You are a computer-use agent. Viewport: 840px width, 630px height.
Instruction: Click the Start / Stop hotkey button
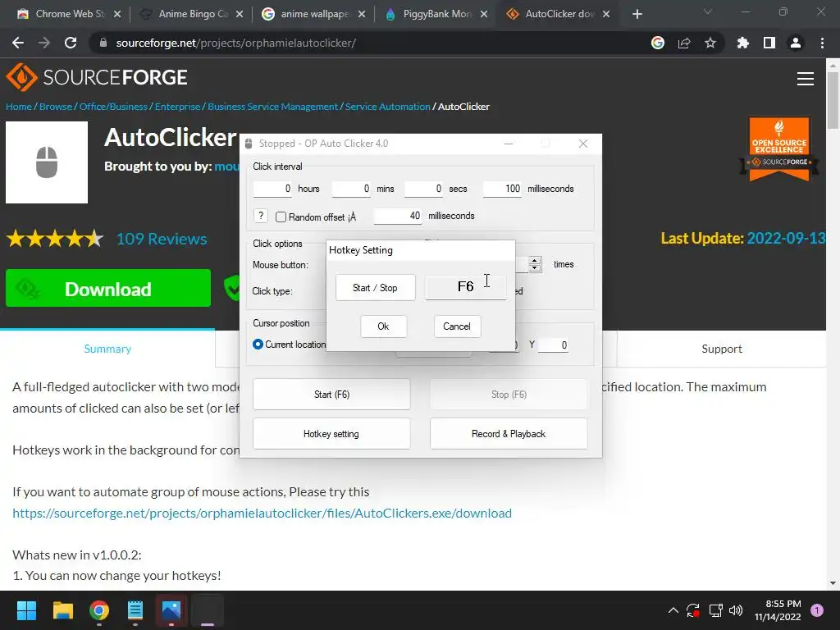pos(375,288)
